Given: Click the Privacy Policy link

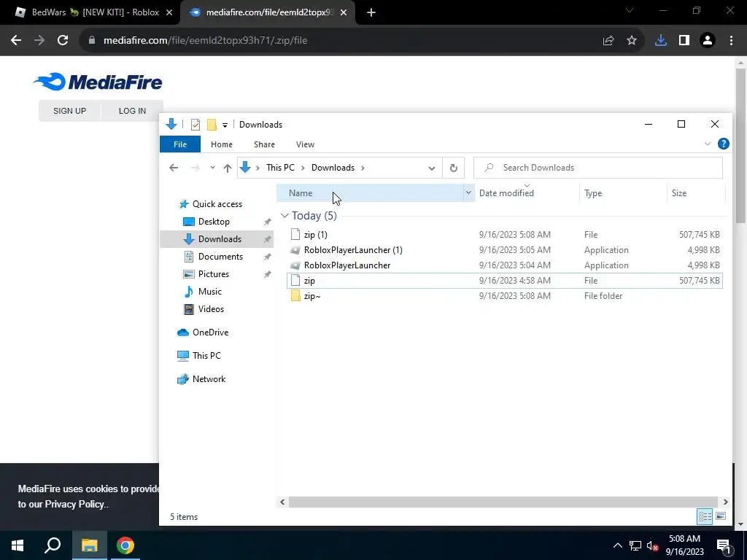Looking at the screenshot, I should point(74,505).
